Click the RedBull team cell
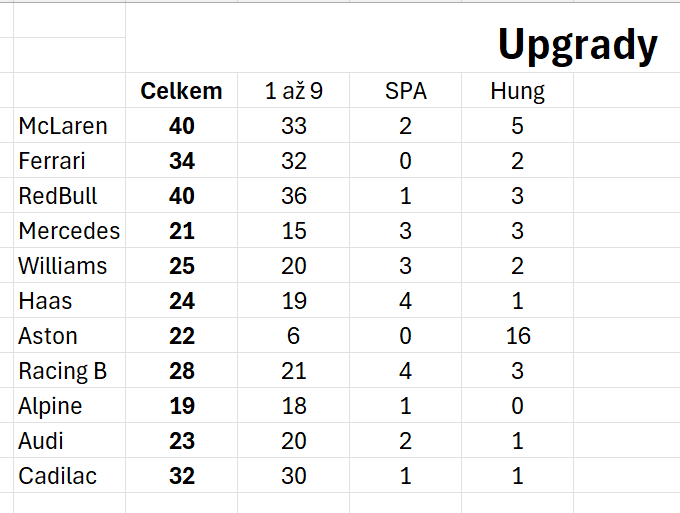This screenshot has height=513, width=680. [69, 196]
